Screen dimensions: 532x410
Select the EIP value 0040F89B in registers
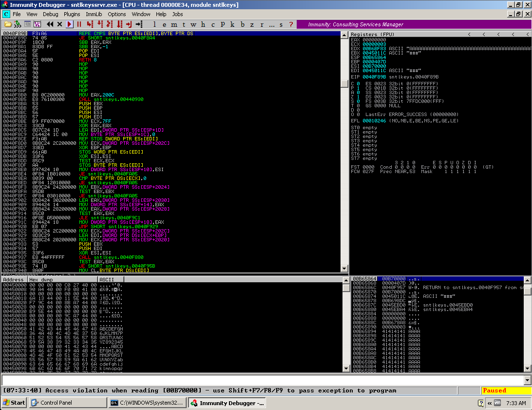click(374, 77)
